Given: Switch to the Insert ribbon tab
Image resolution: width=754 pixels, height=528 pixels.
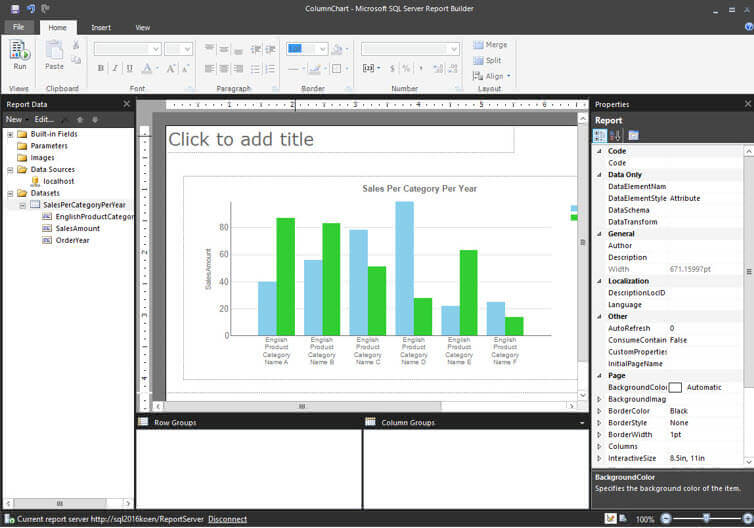Looking at the screenshot, I should 101,27.
